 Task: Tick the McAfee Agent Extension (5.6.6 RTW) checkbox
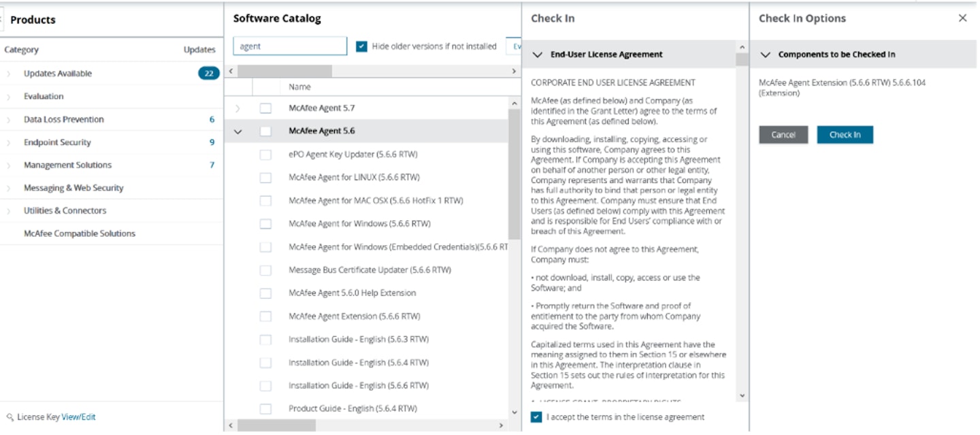(x=265, y=317)
